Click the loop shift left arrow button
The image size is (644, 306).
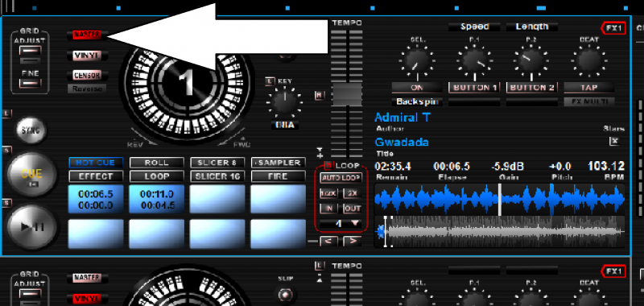(328, 241)
